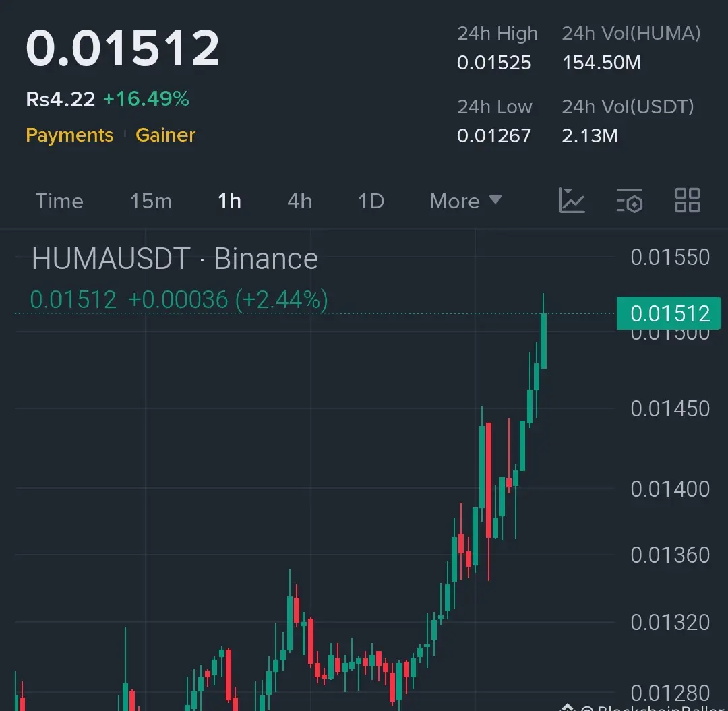728x711 pixels.
Task: Select the 1D timeframe tab
Action: pyautogui.click(x=371, y=202)
